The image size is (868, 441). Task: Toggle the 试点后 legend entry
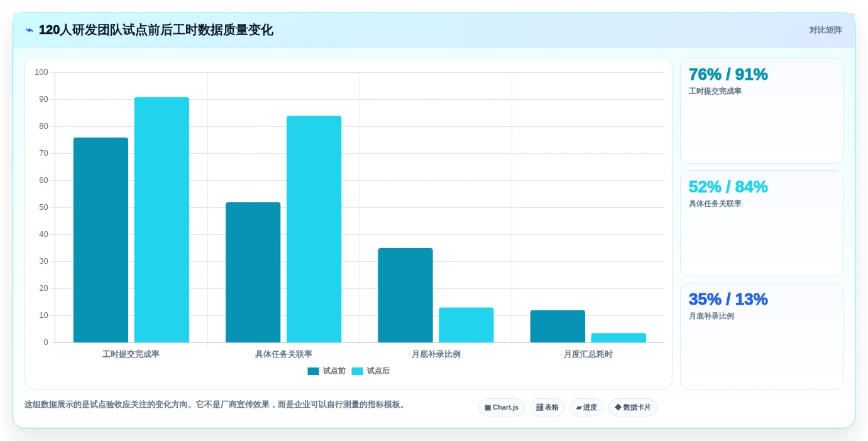click(370, 371)
